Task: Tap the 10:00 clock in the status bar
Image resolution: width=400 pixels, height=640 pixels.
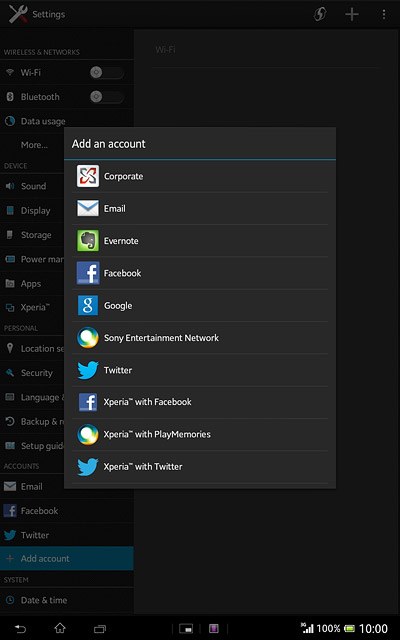Action: 373,629
